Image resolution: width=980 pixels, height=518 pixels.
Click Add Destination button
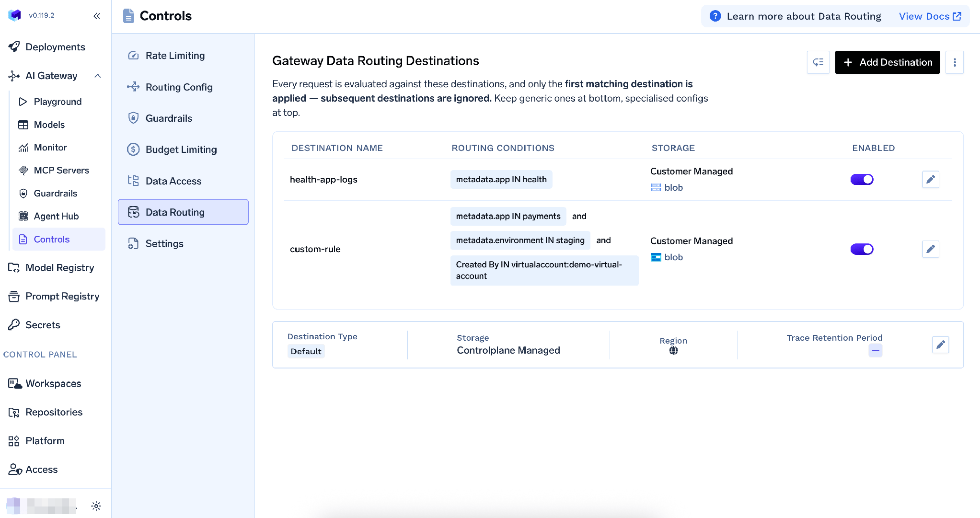coord(887,62)
